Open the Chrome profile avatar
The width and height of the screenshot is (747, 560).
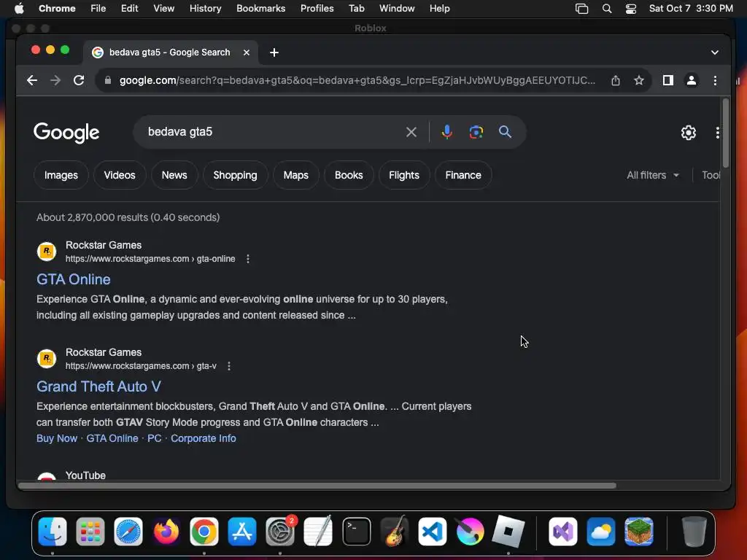pos(692,80)
